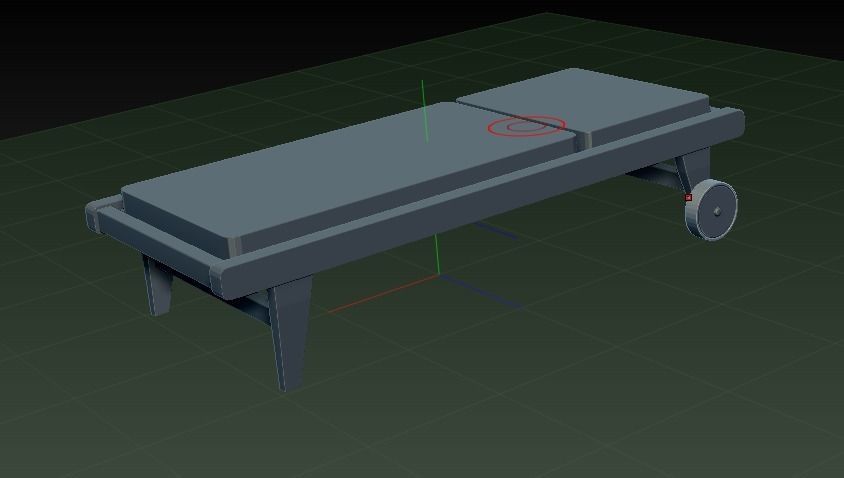844x478 pixels.
Task: Select the green vertical axis line above the cushion
Action: (x=425, y=111)
